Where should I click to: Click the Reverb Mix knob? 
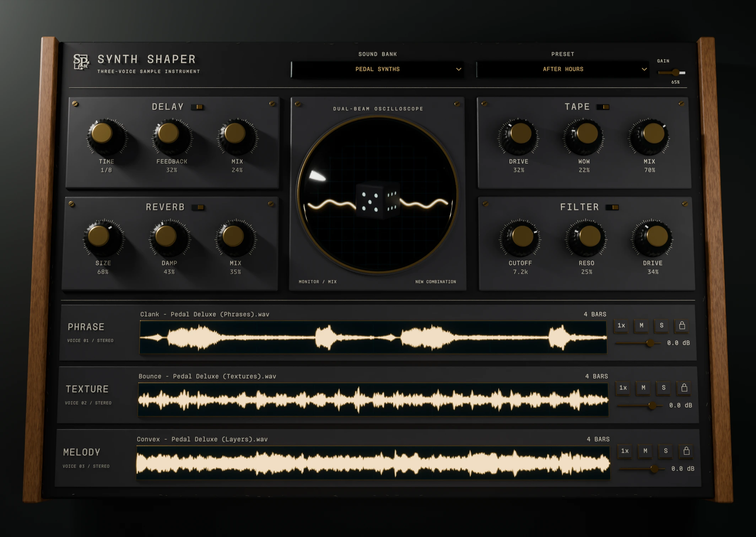(x=235, y=238)
